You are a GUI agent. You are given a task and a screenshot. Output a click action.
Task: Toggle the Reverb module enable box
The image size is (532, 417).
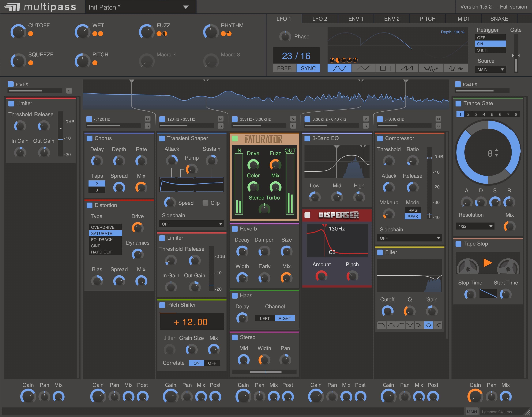coord(235,229)
